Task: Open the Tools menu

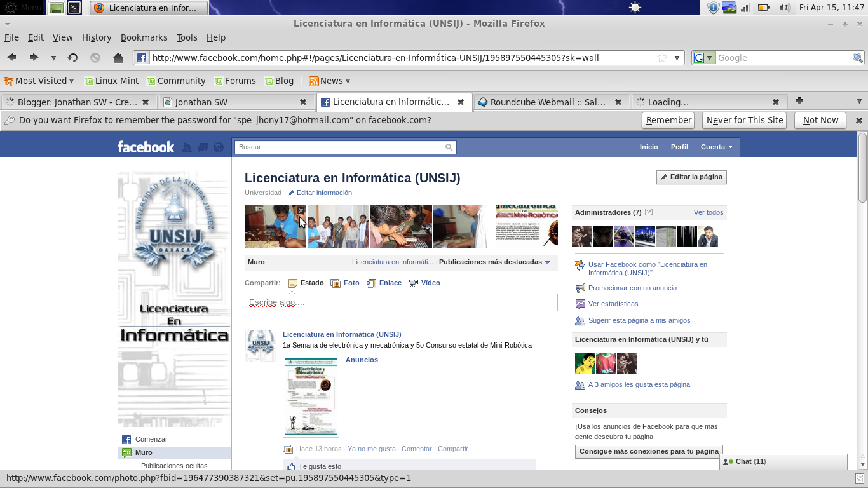Action: 187,37
